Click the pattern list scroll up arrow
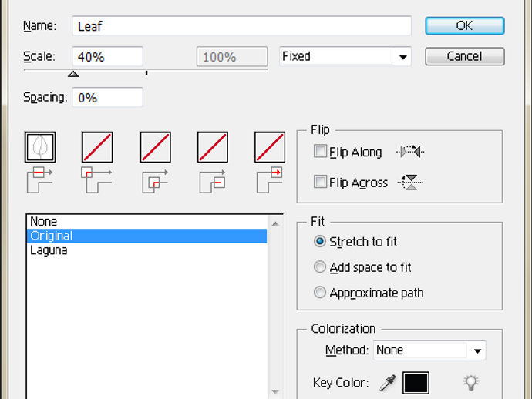The image size is (532, 399). click(x=275, y=223)
